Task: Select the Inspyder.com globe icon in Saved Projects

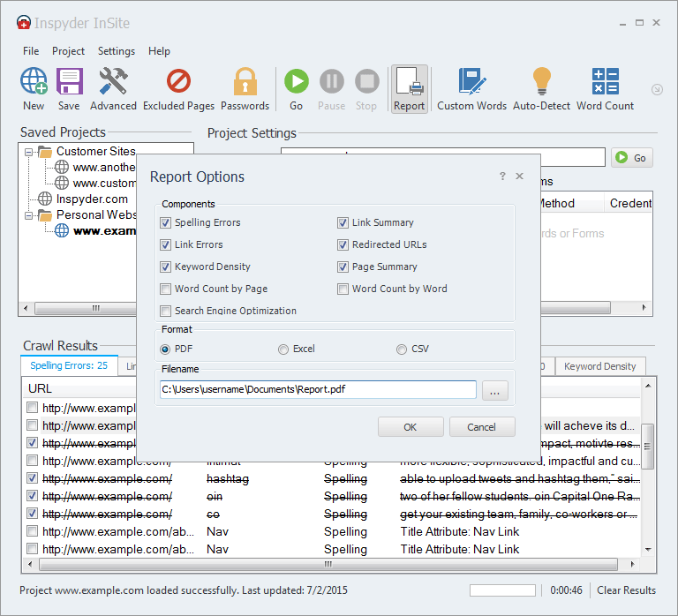Action: [x=45, y=199]
